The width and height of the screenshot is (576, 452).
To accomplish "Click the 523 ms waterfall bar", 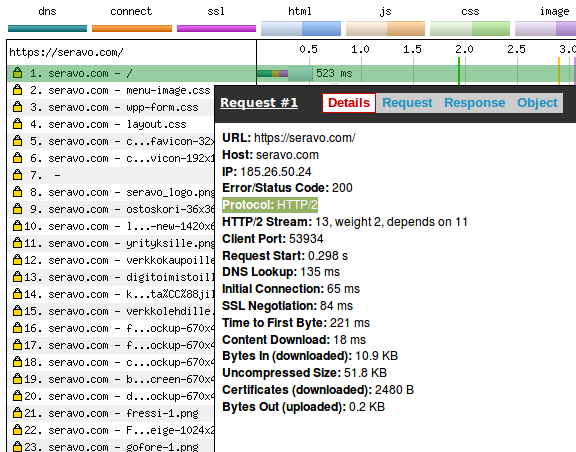I will (x=285, y=73).
